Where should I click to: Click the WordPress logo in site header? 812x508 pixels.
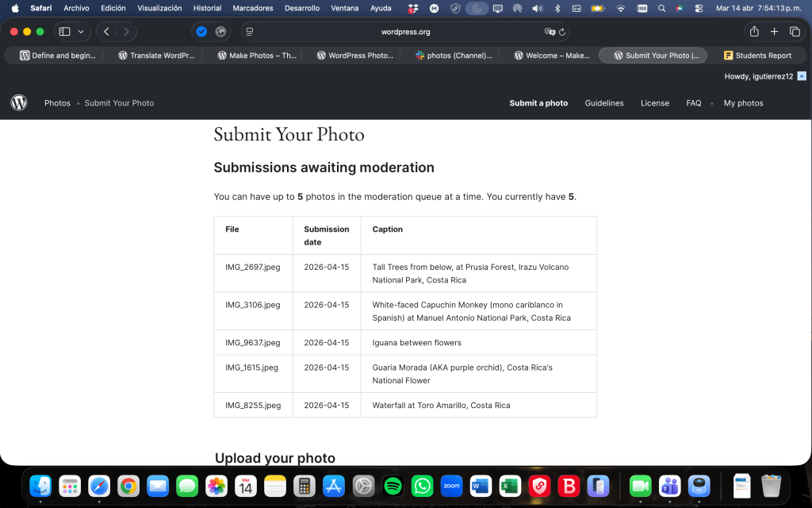click(19, 102)
